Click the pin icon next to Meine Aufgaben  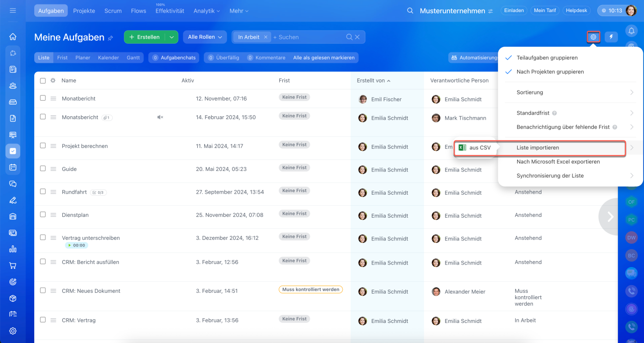point(111,38)
